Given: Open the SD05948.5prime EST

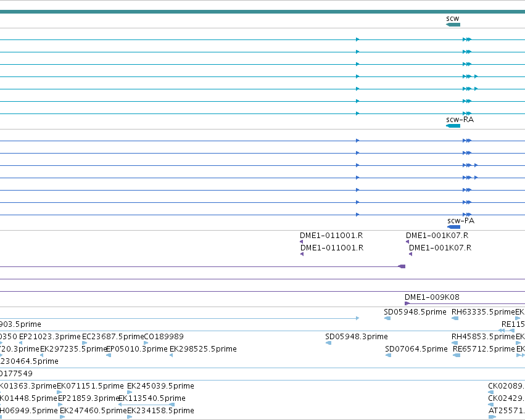Looking at the screenshot, I should tap(415, 312).
